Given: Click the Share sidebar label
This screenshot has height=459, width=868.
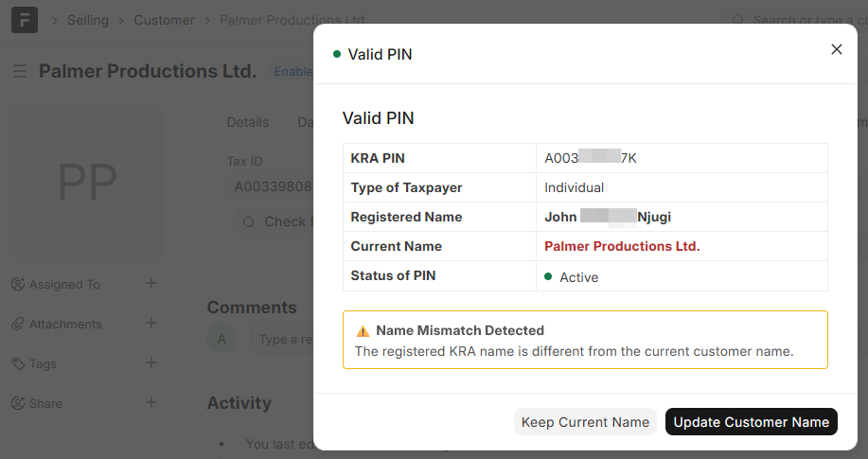Looking at the screenshot, I should coord(45,403).
